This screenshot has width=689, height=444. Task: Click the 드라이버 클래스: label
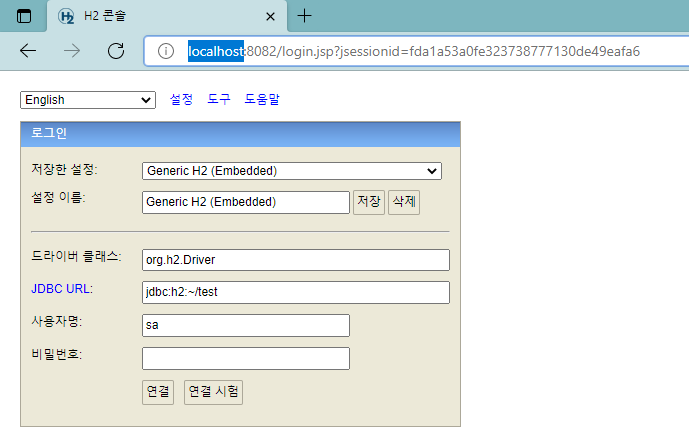tap(76, 256)
